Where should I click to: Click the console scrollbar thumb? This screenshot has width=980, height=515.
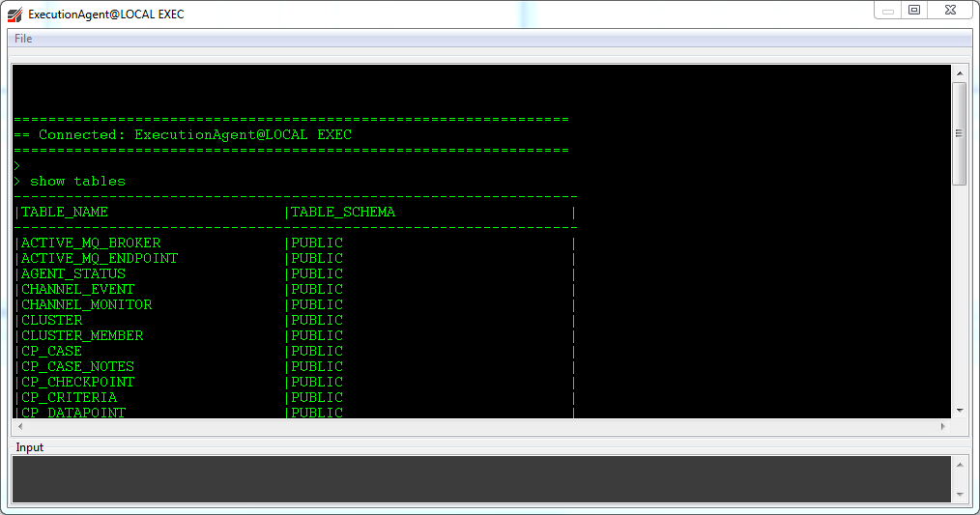959,132
